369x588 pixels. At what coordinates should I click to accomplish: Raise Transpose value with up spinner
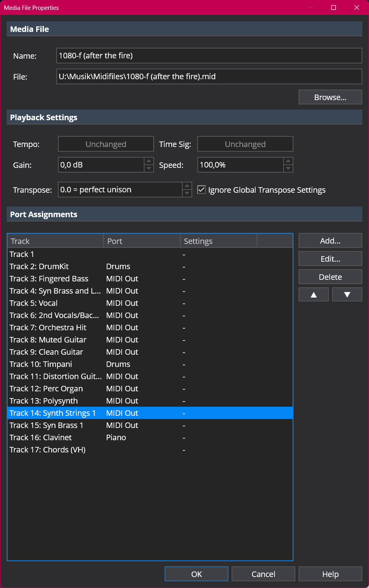pos(187,186)
